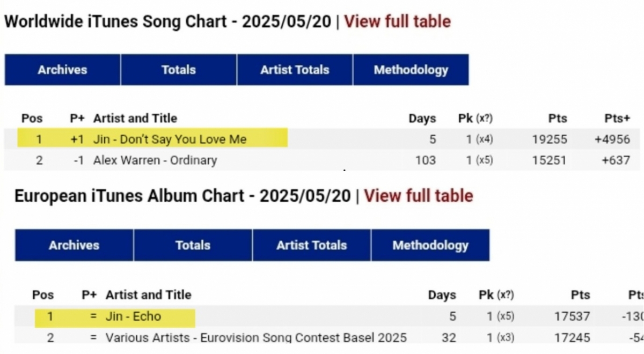Select Alex Warren - Ordinary row
This screenshot has height=354, width=644.
point(155,160)
